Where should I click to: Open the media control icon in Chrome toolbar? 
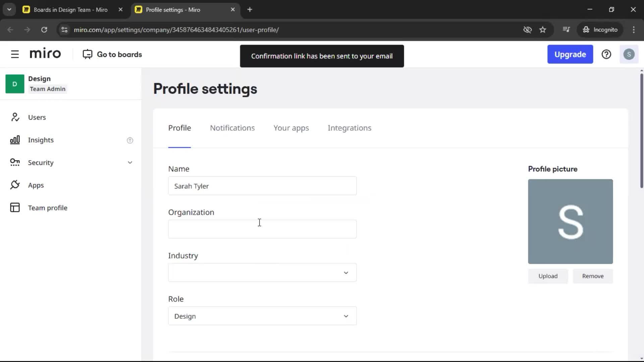tap(566, 29)
